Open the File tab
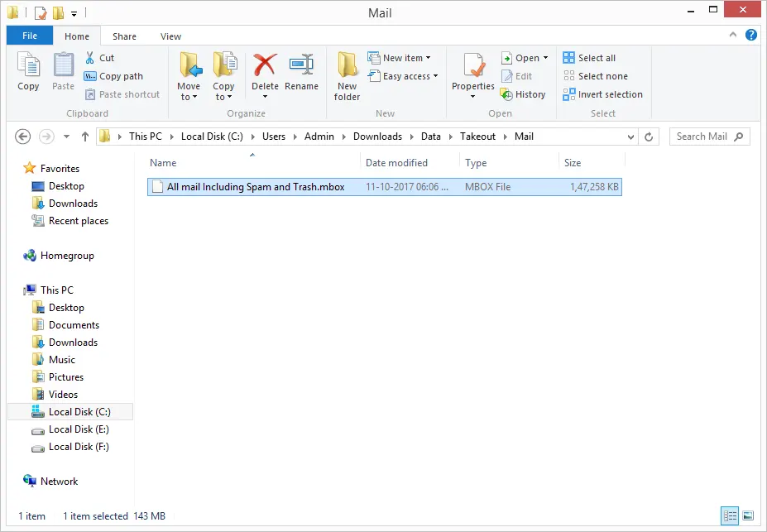This screenshot has height=532, width=767. click(x=30, y=36)
